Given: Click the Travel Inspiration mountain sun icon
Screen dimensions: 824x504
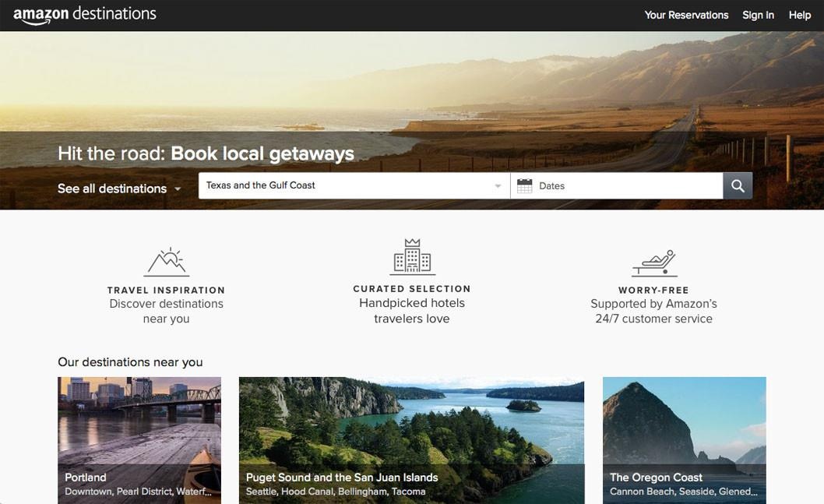Looking at the screenshot, I should 166,262.
